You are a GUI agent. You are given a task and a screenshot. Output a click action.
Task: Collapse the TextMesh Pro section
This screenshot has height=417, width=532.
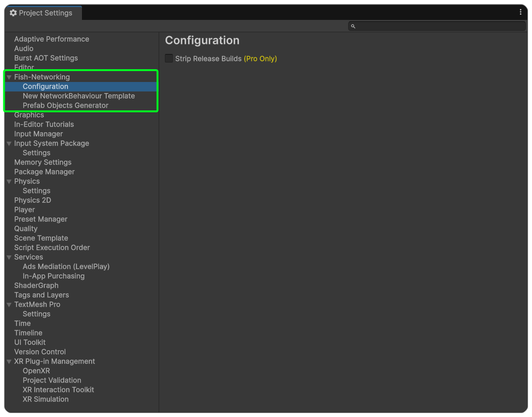(9, 304)
